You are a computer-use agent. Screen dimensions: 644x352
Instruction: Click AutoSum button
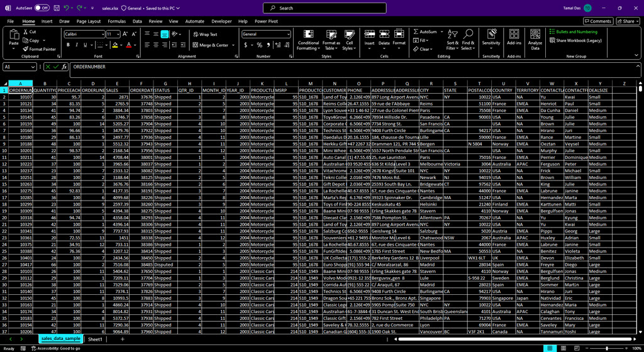(426, 31)
